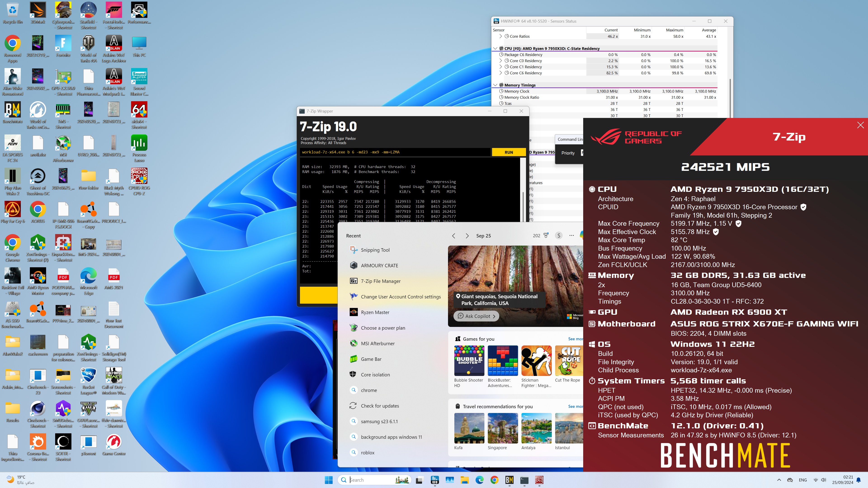
Task: Click See more for Travel recommendations
Action: (x=575, y=406)
